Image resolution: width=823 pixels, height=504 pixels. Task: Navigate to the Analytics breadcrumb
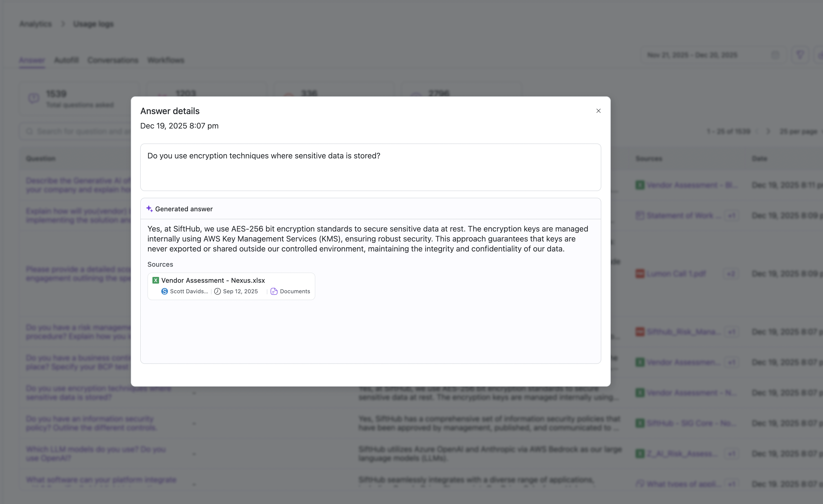(35, 24)
